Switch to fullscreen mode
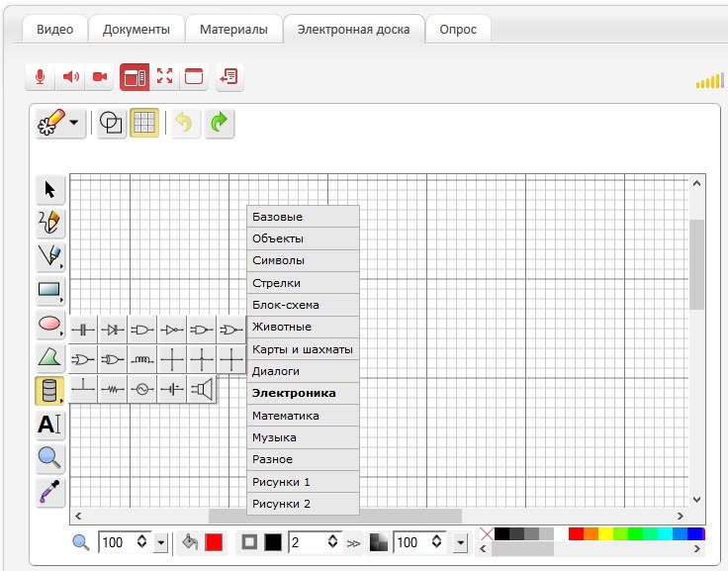 [x=164, y=76]
